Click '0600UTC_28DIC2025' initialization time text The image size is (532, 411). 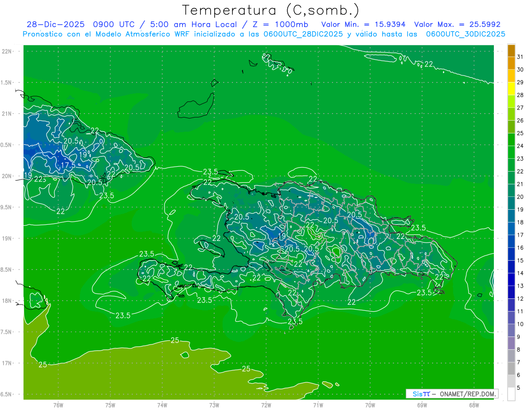(x=303, y=34)
